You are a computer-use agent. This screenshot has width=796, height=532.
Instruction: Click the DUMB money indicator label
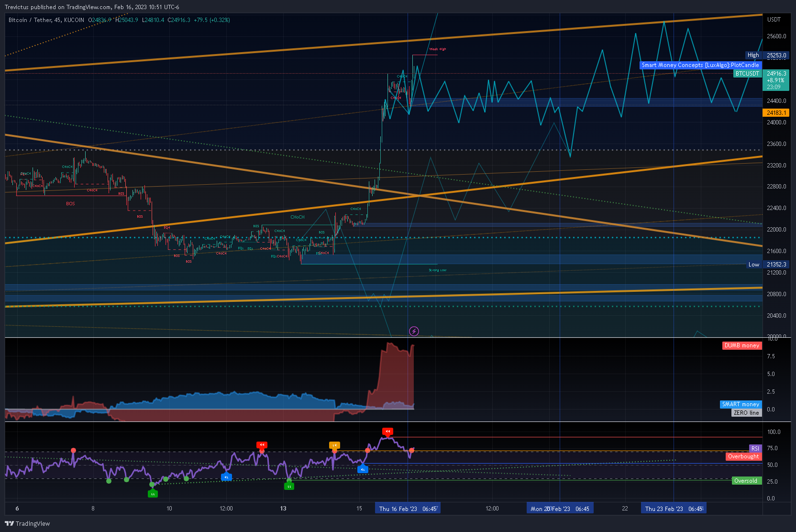(742, 345)
